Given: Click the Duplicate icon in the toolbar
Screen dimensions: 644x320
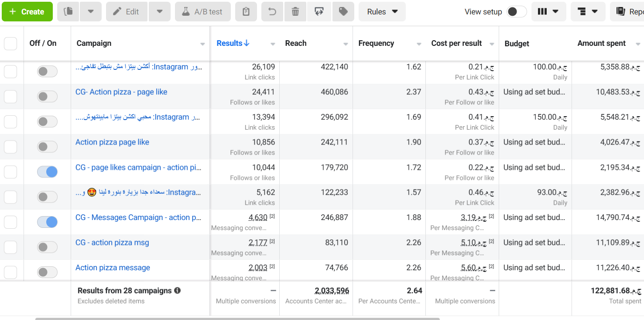Looking at the screenshot, I should (68, 12).
